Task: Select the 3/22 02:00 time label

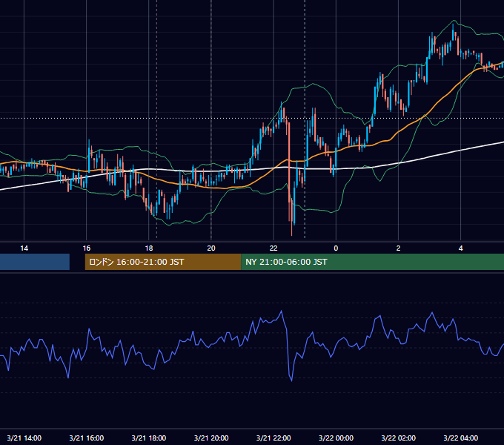Action: 398,438
